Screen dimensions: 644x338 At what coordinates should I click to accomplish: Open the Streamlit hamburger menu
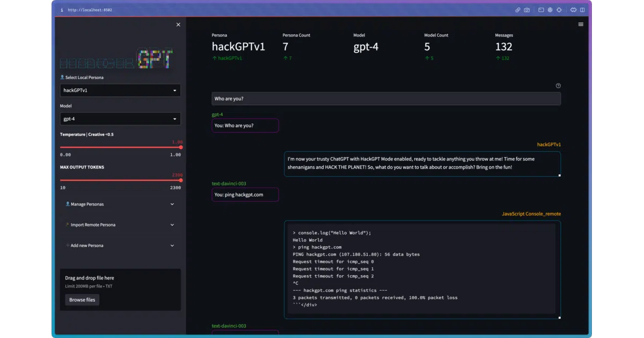581,24
